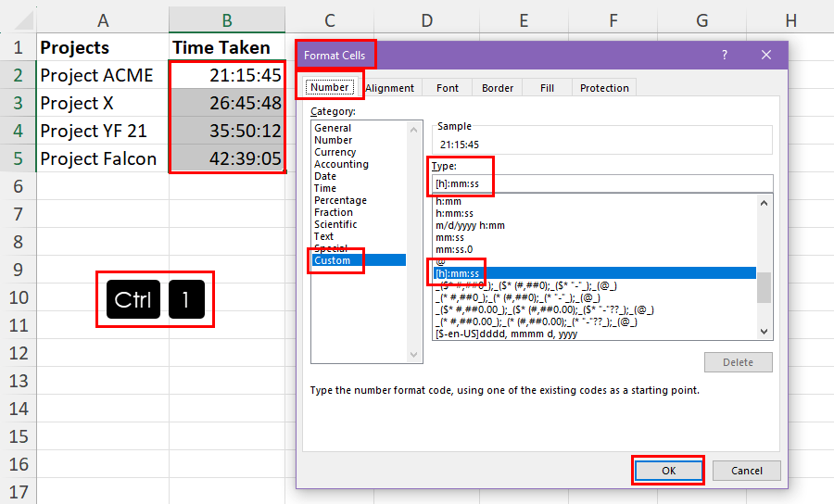Switch to the Number tab
834x504 pixels.
click(x=329, y=87)
